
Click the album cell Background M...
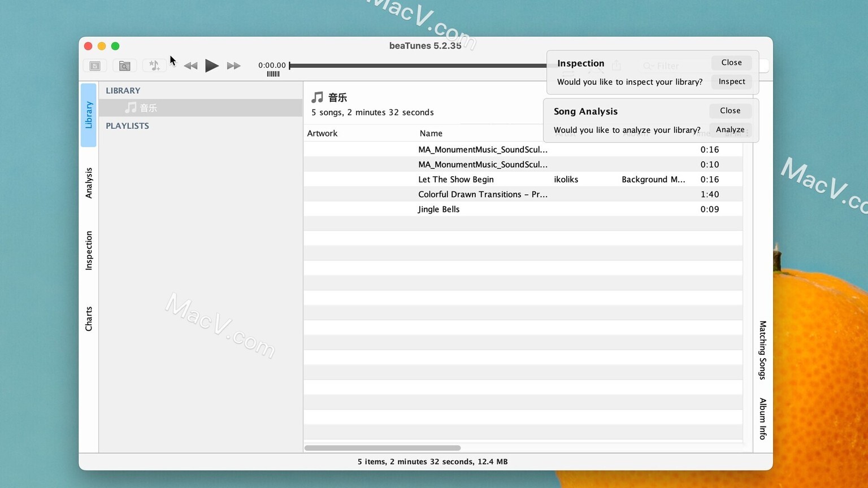pyautogui.click(x=653, y=179)
